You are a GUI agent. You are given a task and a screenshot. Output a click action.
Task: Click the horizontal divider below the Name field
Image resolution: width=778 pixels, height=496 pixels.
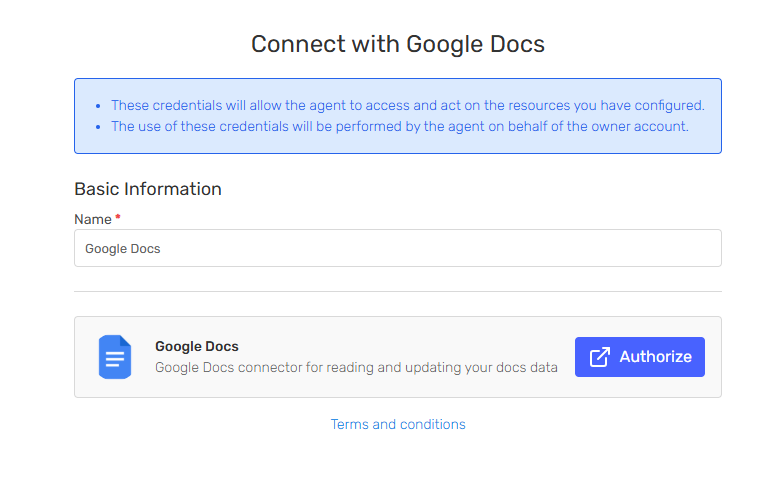[398, 292]
